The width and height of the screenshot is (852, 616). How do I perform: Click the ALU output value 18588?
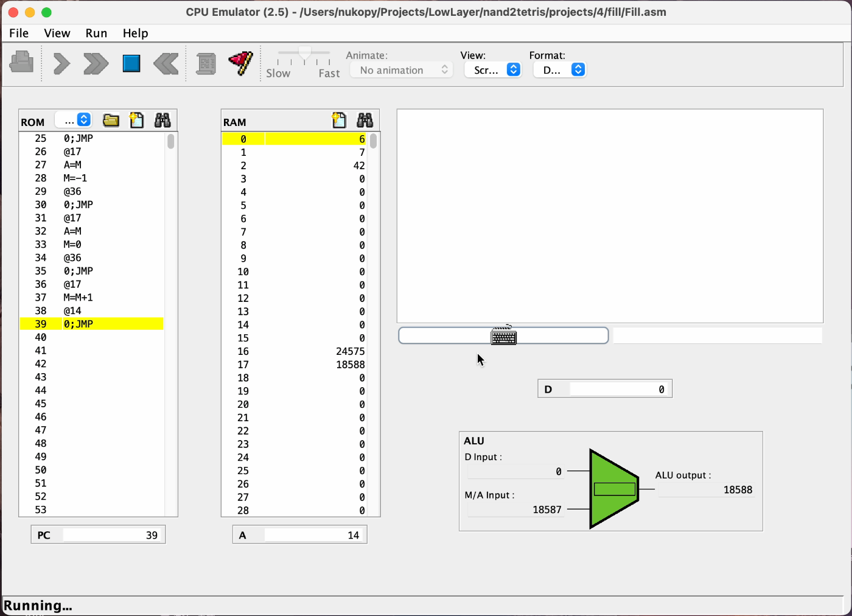707,490
